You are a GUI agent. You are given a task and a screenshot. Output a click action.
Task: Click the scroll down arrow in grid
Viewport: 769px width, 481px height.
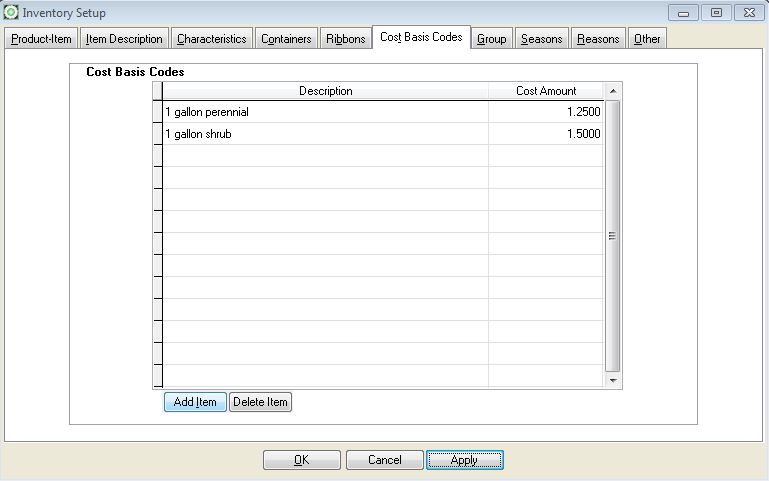tap(613, 380)
